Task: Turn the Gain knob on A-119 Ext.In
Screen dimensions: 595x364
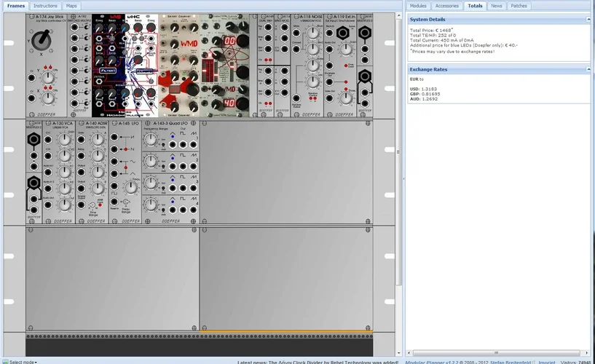Action: pyautogui.click(x=346, y=50)
